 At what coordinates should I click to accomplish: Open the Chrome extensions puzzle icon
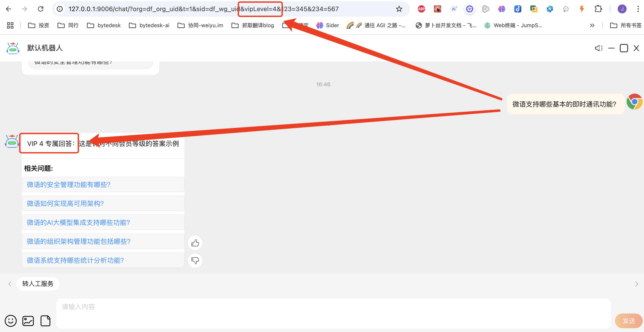pos(598,9)
